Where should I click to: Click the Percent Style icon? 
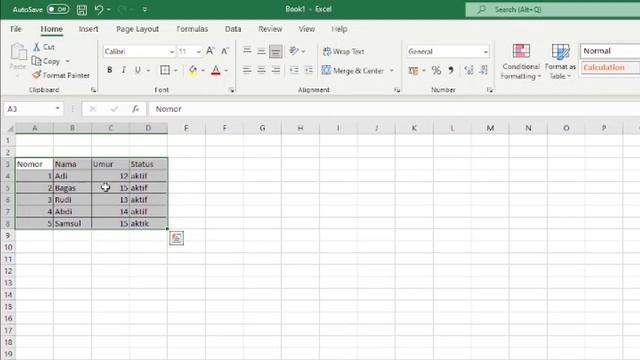click(436, 70)
